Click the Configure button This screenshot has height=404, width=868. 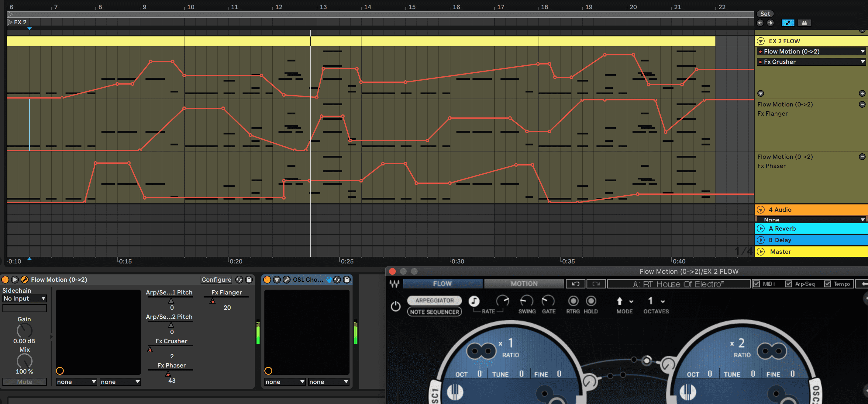(216, 280)
